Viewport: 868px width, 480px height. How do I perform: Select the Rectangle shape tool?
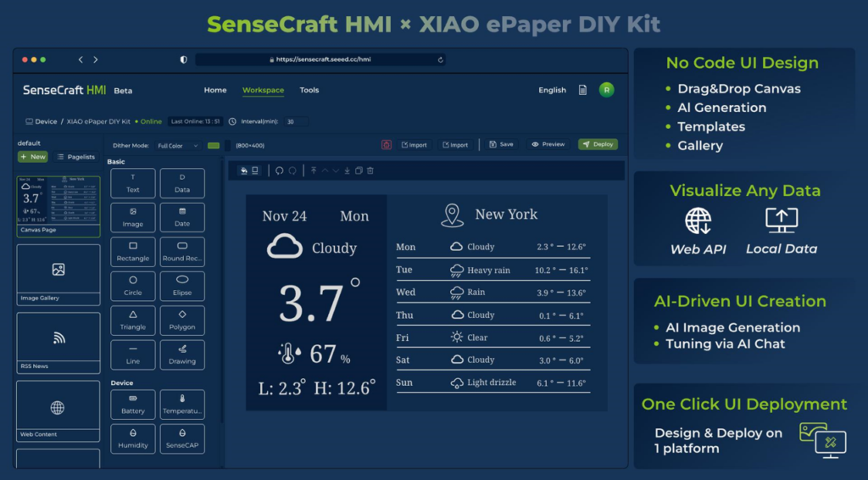point(133,252)
